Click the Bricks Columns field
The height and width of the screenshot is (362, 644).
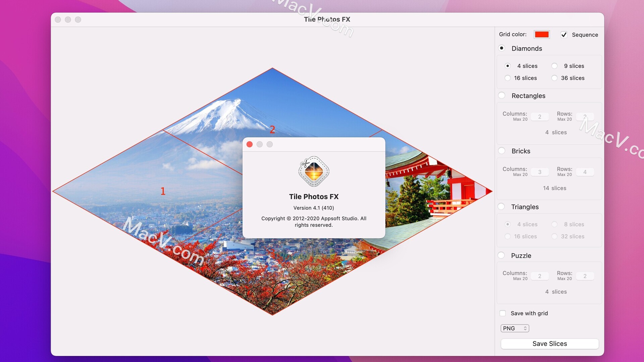(x=540, y=172)
